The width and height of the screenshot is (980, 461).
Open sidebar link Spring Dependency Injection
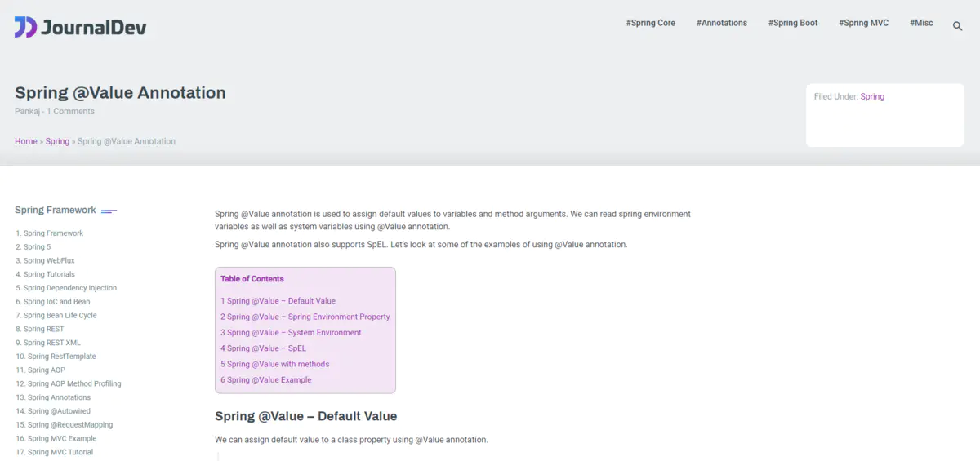[x=70, y=288]
